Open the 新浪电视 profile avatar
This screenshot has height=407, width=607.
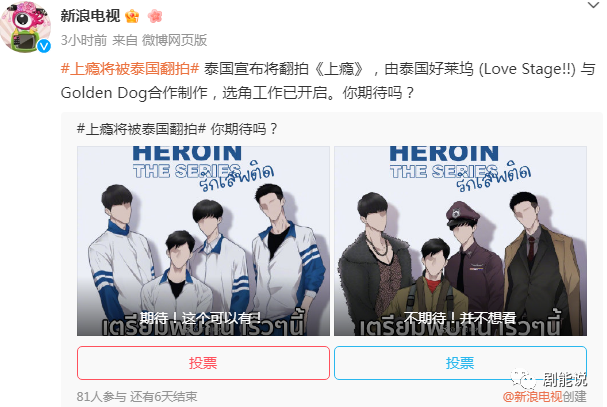[x=26, y=27]
